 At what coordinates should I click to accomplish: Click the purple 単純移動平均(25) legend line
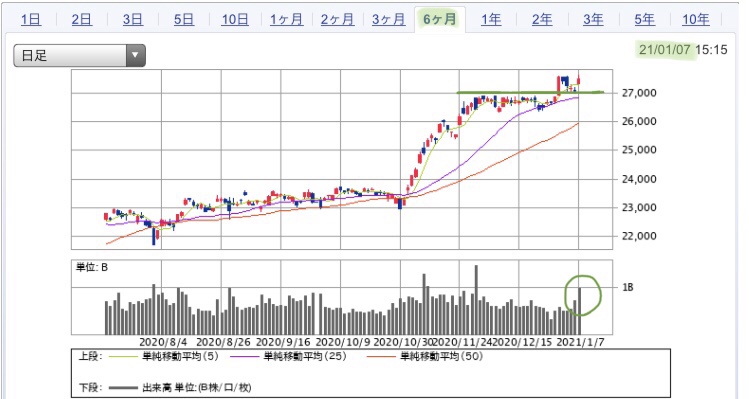pos(246,356)
